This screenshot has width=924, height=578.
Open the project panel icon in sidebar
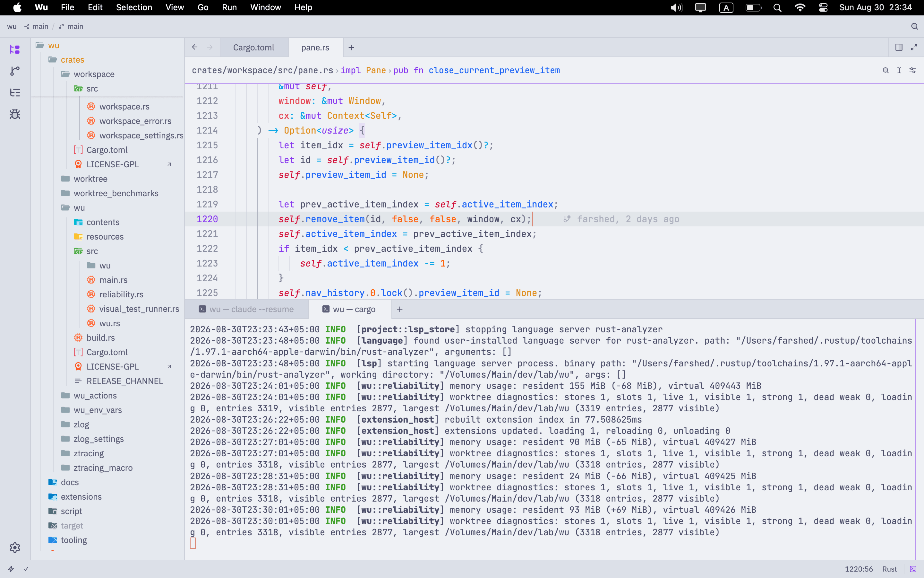pyautogui.click(x=15, y=49)
